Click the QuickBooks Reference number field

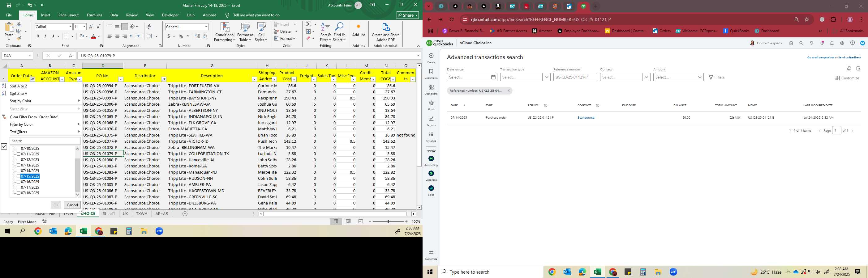[x=575, y=77]
